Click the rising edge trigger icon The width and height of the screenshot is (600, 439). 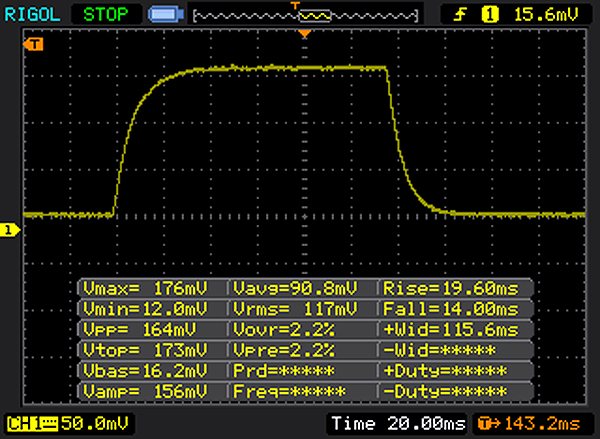point(460,15)
